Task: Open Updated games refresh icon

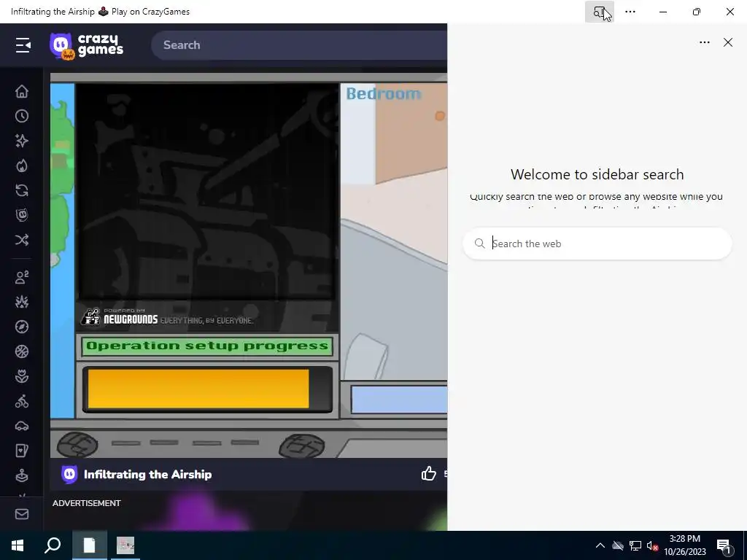Action: (21, 190)
